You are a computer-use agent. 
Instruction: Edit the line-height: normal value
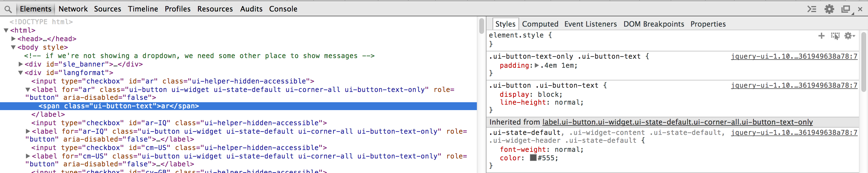point(567,103)
